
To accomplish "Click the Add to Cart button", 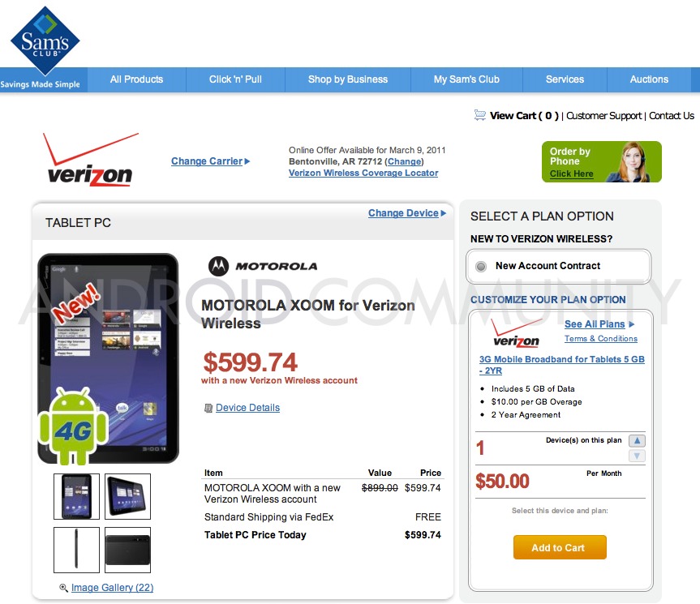I will click(560, 547).
